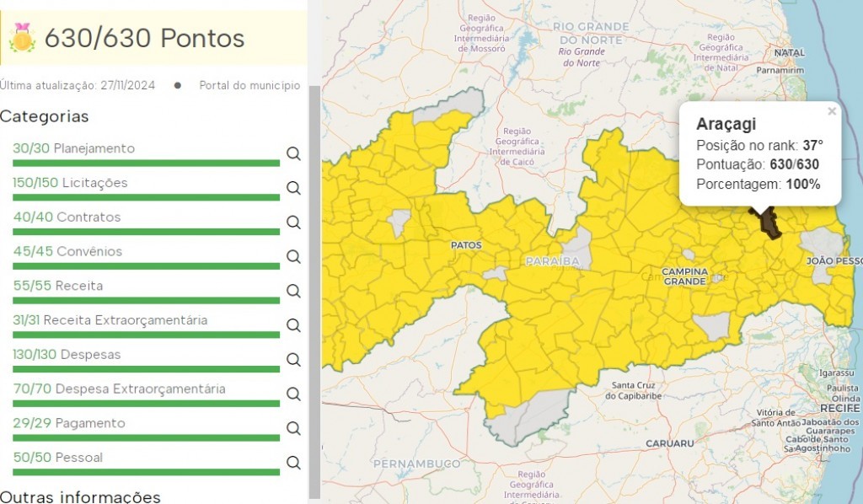Viewport: 863px width, 504px height.
Task: Click the Planejamento progress bar
Action: click(x=146, y=163)
